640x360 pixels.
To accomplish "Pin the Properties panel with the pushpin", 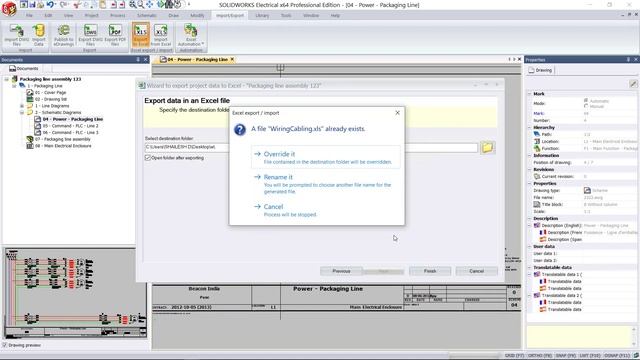I will [x=628, y=60].
